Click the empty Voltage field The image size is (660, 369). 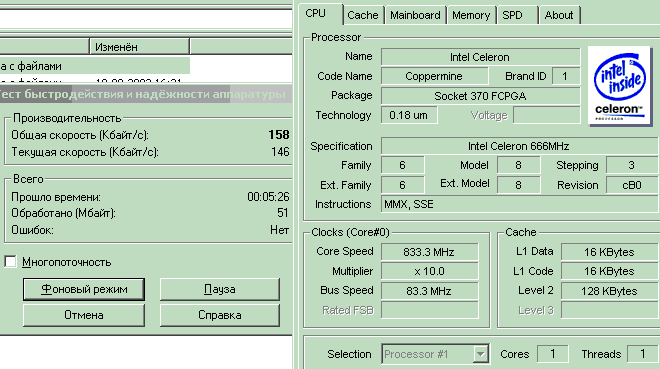(547, 115)
